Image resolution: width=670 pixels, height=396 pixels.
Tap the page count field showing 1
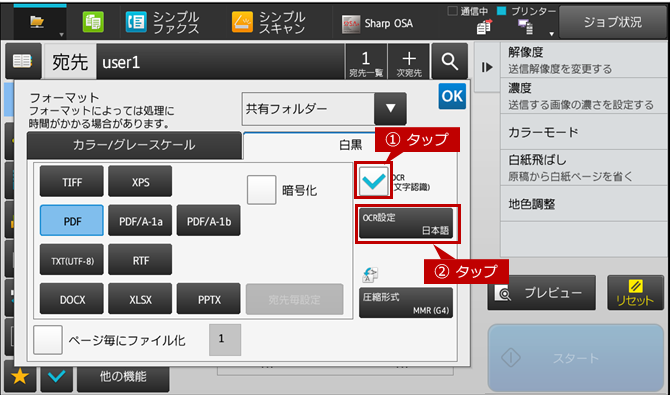[x=225, y=340]
